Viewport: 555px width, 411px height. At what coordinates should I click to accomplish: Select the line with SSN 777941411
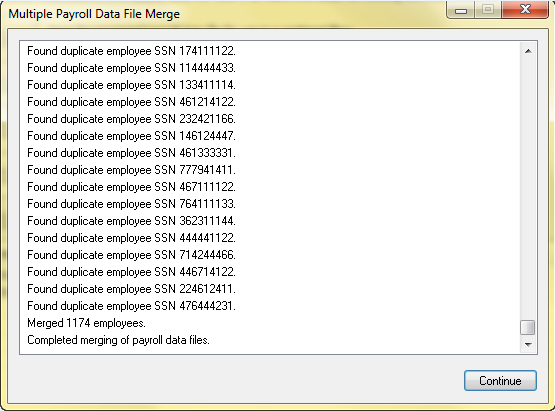(131, 170)
